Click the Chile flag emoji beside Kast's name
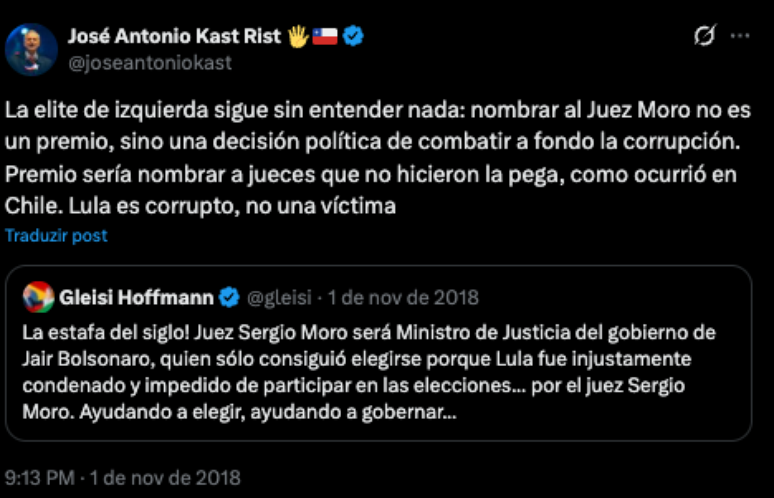Image resolution: width=774 pixels, height=498 pixels. coord(324,36)
